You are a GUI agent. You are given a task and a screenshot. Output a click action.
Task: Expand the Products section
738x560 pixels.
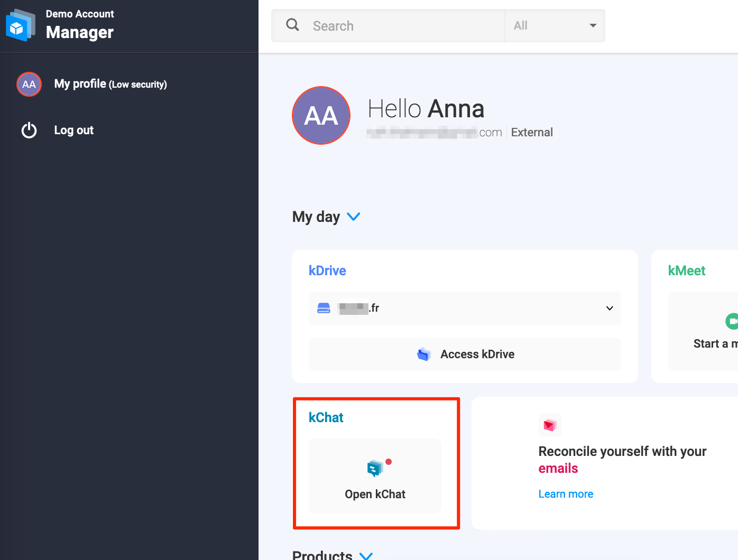[x=366, y=556]
